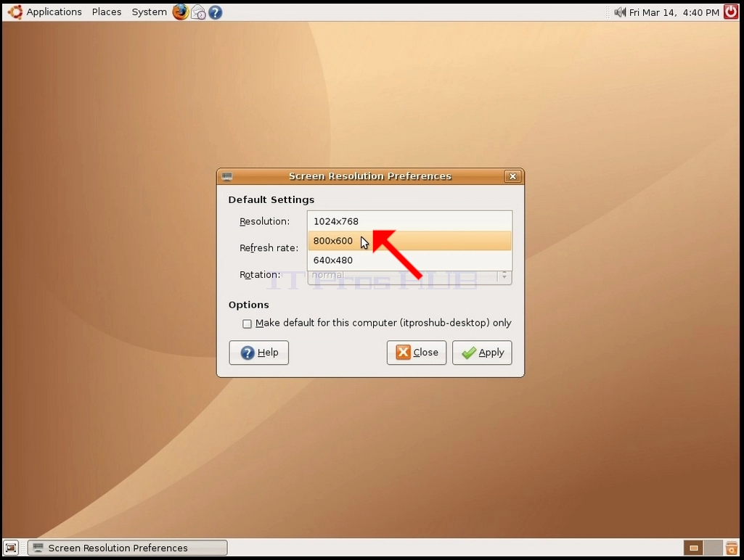Image resolution: width=744 pixels, height=560 pixels.
Task: Open the System menu
Action: coord(149,12)
